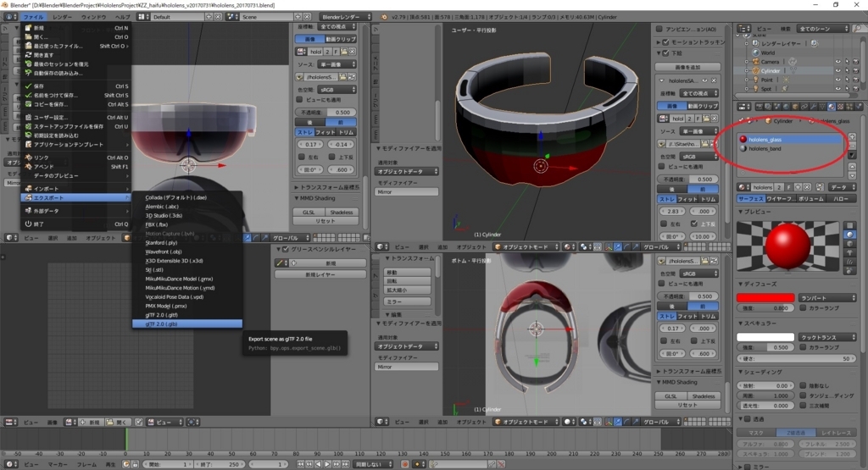This screenshot has width=868, height=470.
Task: Add a new material slot with plus button
Action: coord(852,136)
